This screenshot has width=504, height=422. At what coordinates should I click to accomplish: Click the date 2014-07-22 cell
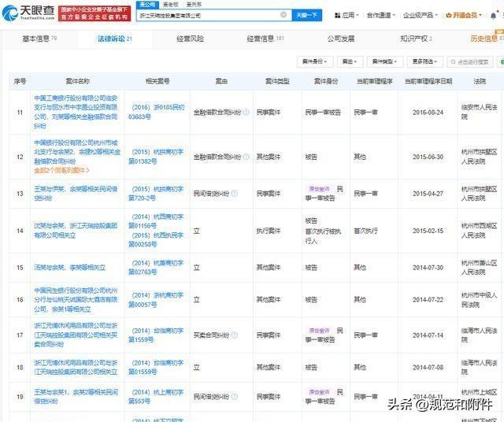click(x=428, y=299)
